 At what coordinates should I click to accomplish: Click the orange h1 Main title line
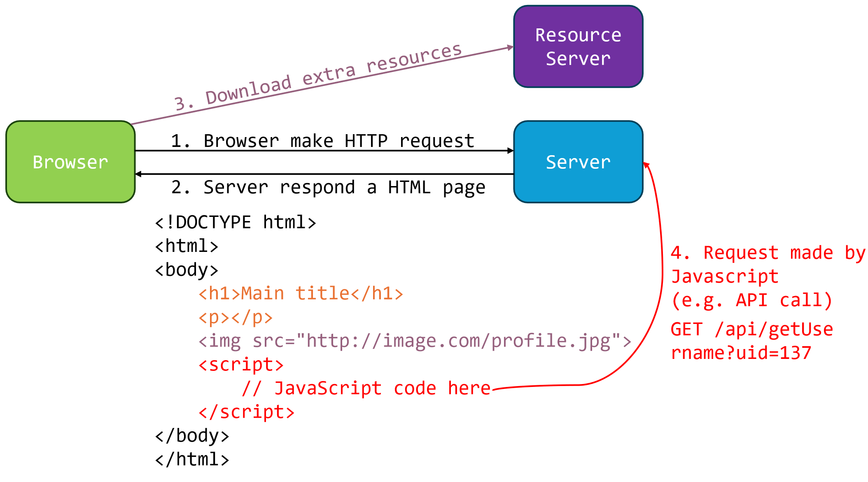[x=301, y=294]
